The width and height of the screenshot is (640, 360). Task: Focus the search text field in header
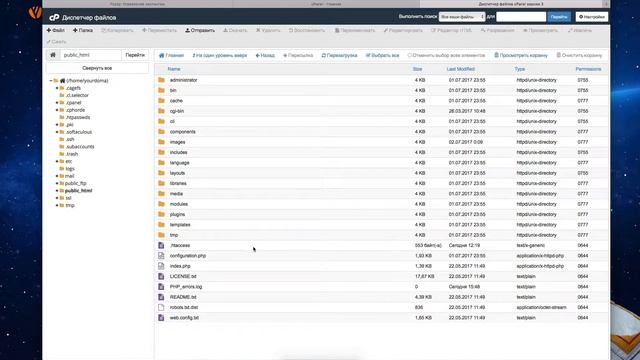[521, 17]
